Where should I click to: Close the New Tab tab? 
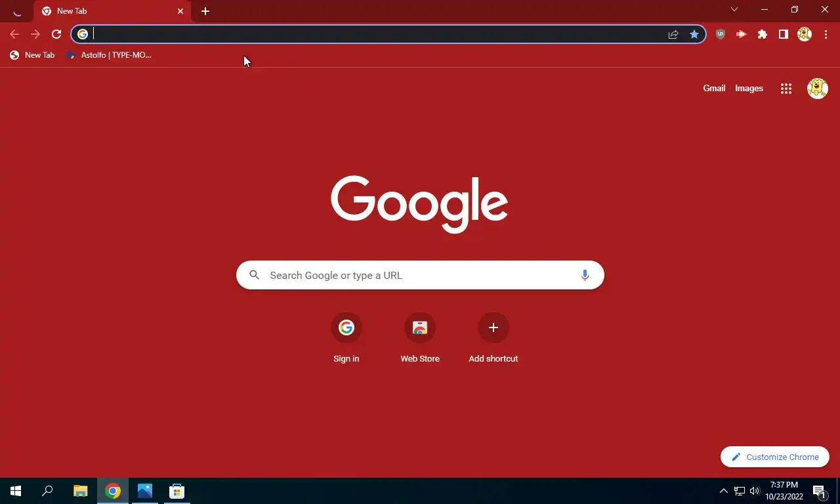(x=180, y=11)
